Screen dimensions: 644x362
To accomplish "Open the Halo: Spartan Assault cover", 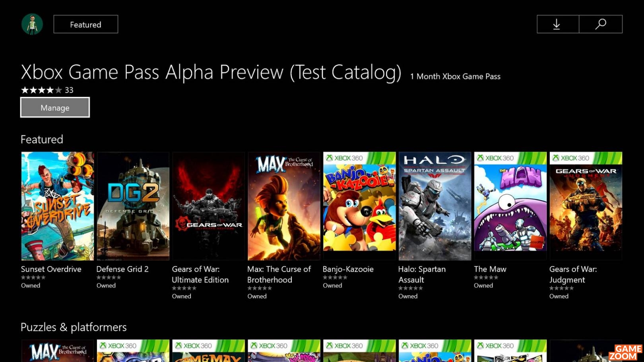I will 435,206.
